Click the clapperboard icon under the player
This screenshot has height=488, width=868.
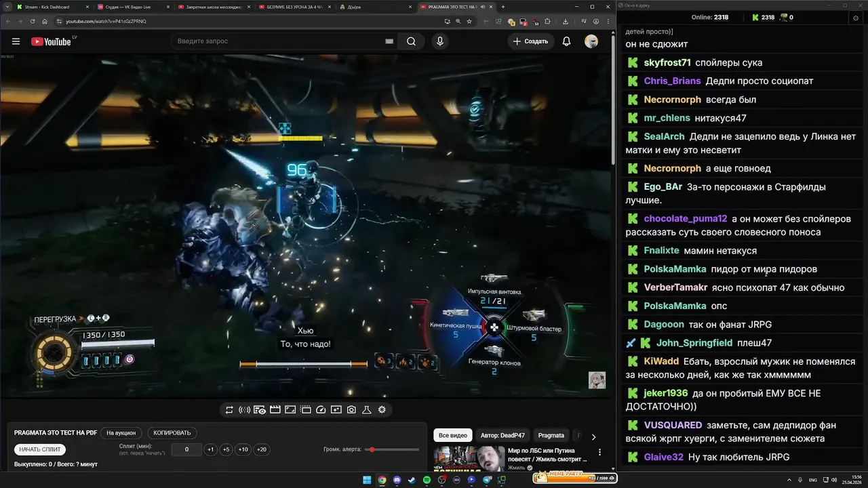pyautogui.click(x=275, y=409)
